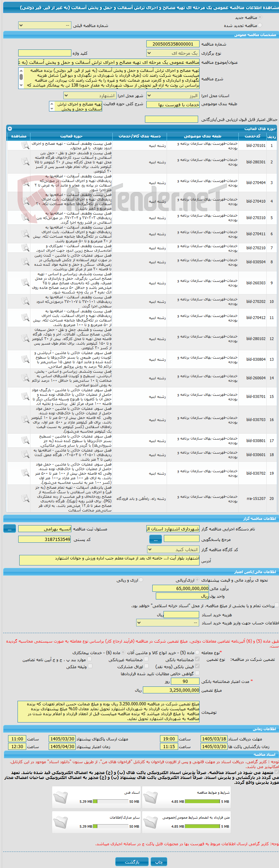279x868 pixels.
Task: Toggle وثیقه ملکی checkbox
Action: coord(90,666)
